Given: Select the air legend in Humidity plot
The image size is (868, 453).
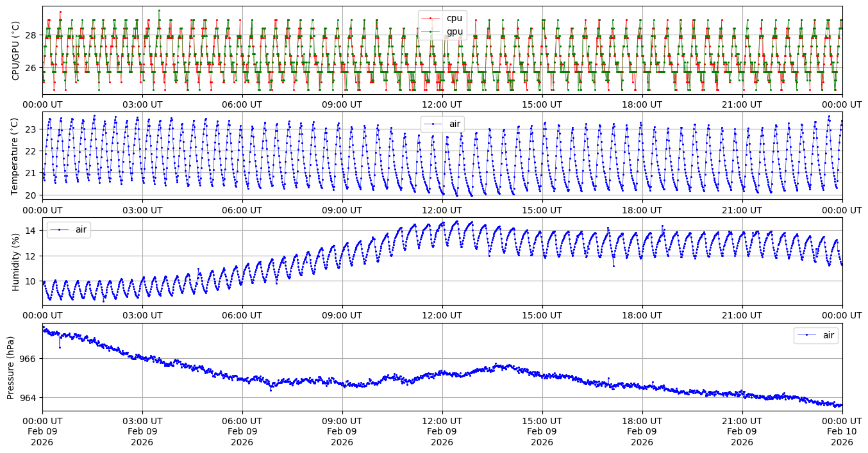Looking at the screenshot, I should tap(69, 229).
